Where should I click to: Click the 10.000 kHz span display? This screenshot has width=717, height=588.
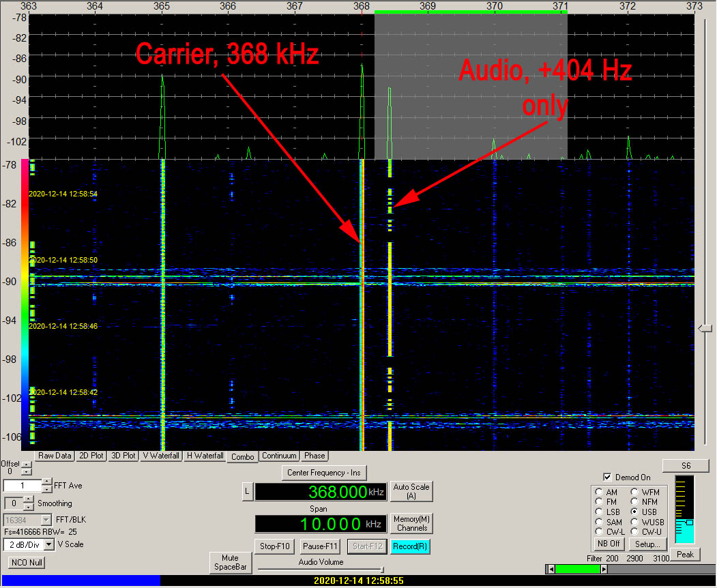(321, 524)
